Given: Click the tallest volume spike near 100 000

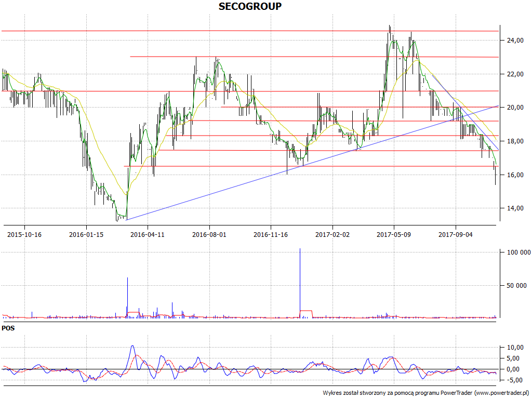Looking at the screenshot, I should [300, 283].
